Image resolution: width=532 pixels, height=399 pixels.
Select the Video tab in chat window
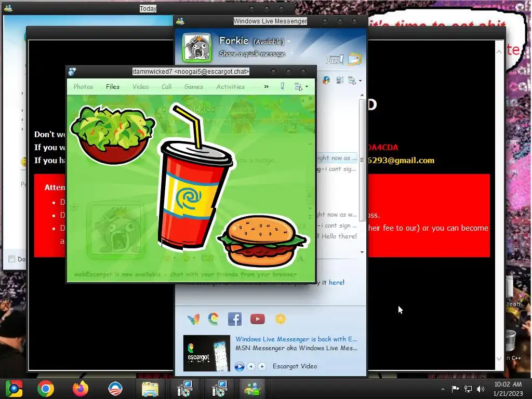point(140,87)
